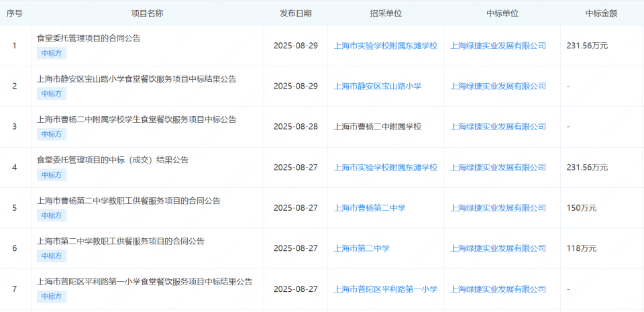
Task: Open 上海绿捷实业发展有限公司 link in row 5
Action: [498, 208]
